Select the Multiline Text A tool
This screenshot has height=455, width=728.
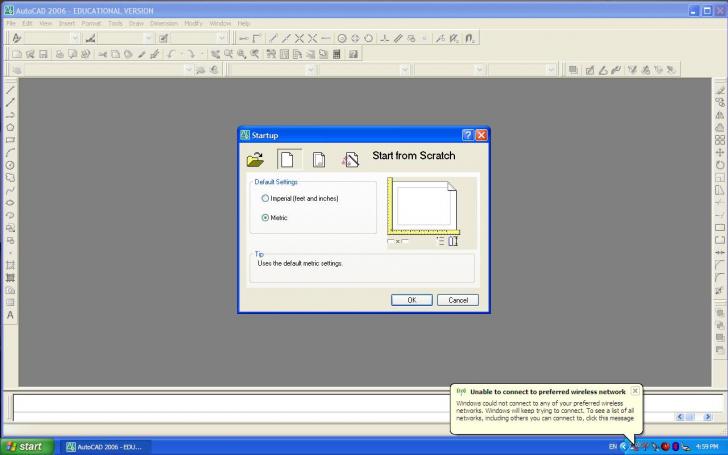click(x=10, y=315)
